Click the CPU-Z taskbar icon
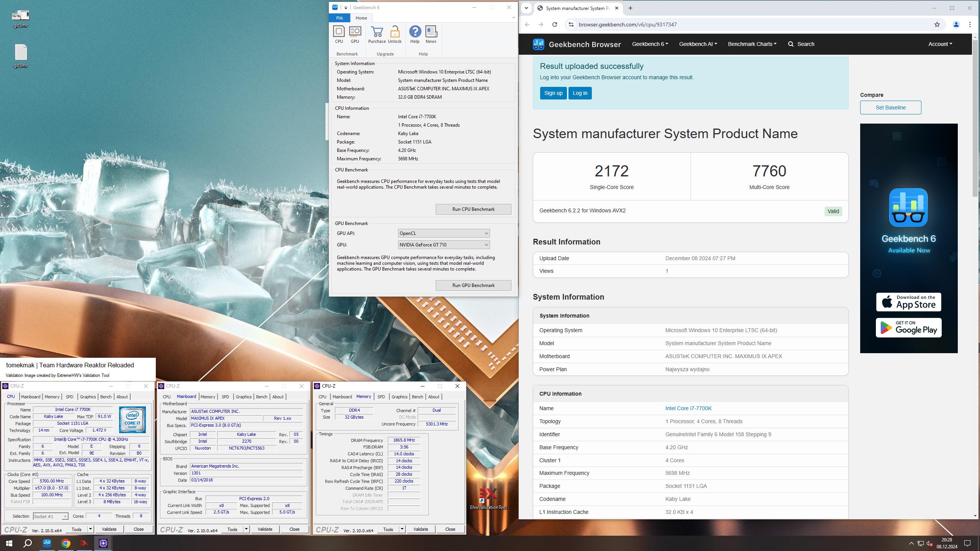 pos(103,543)
